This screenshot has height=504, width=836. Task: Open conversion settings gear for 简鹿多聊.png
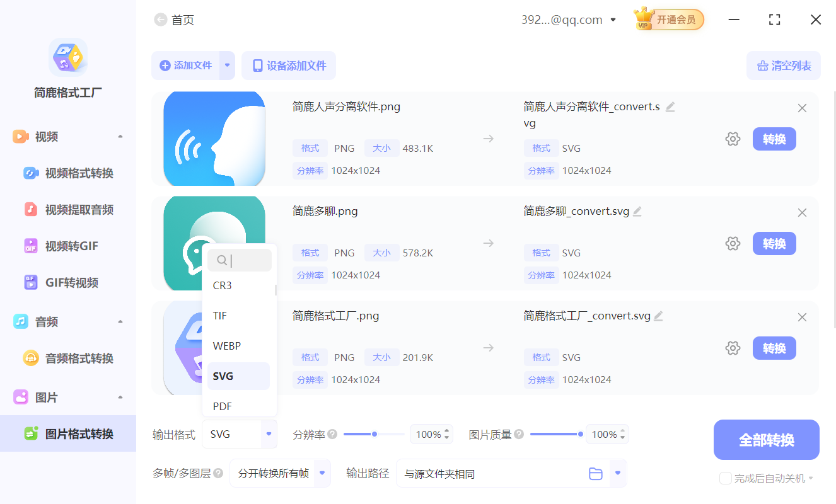(733, 243)
